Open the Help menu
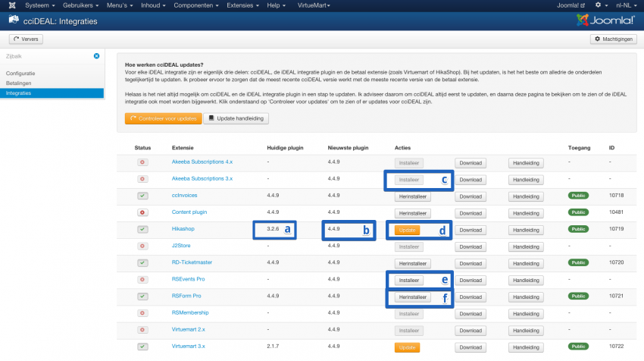 [276, 5]
